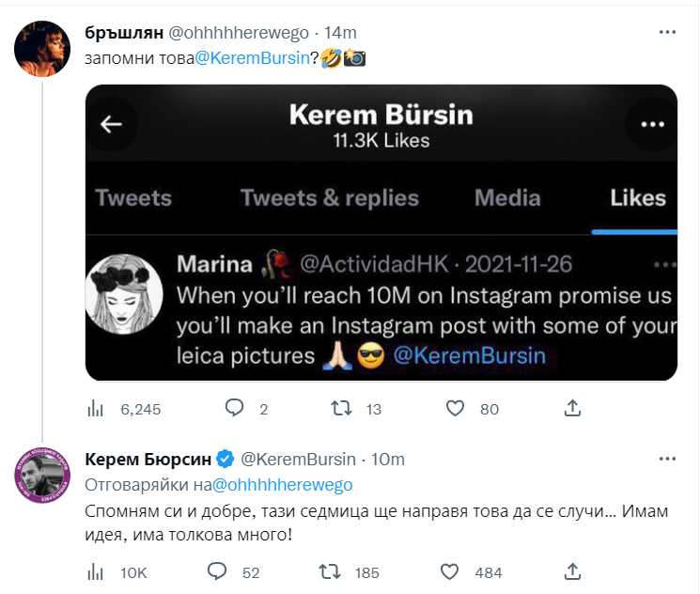Open Kerem Bursin's profile avatar

(x=40, y=474)
